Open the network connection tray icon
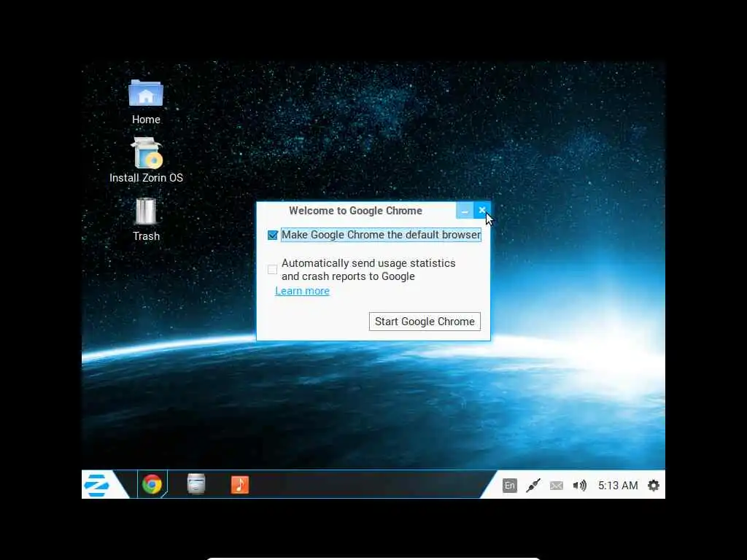Screen dimensions: 747x560 (x=533, y=485)
